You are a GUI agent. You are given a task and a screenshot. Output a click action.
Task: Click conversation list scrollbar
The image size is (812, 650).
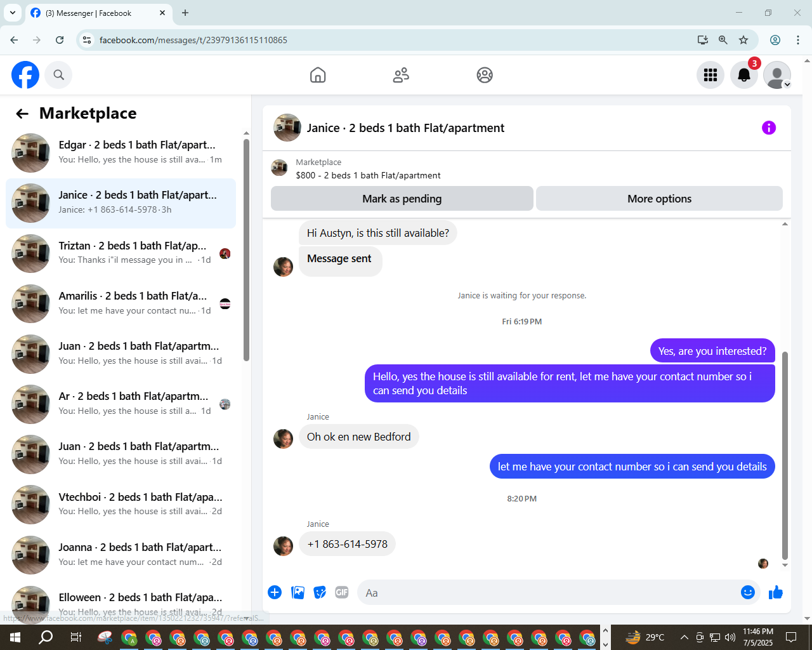246,249
